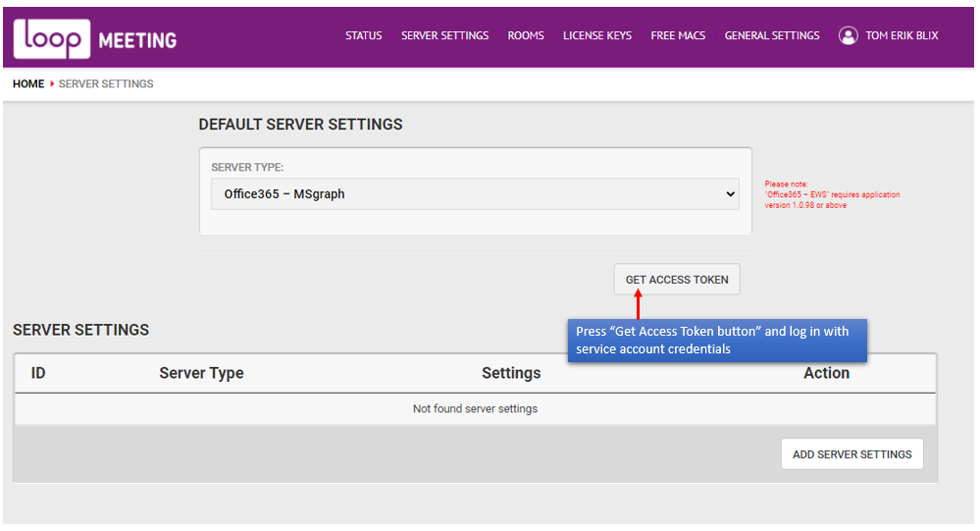Click the ID column header
Image resolution: width=980 pixels, height=531 pixels.
38,373
